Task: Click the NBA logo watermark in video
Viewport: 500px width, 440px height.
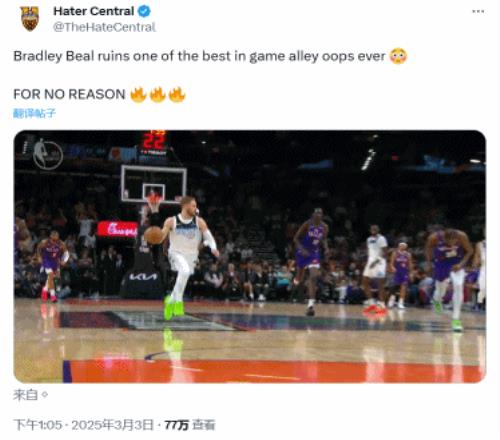Action: (x=48, y=155)
